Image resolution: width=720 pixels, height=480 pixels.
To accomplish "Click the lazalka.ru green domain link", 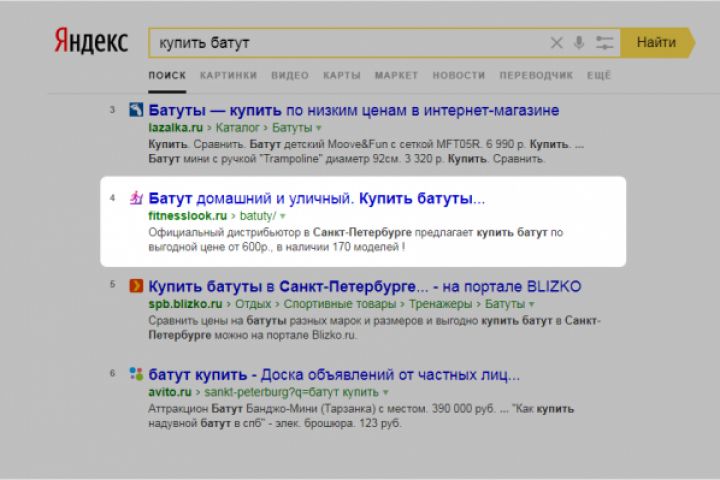I will point(175,127).
